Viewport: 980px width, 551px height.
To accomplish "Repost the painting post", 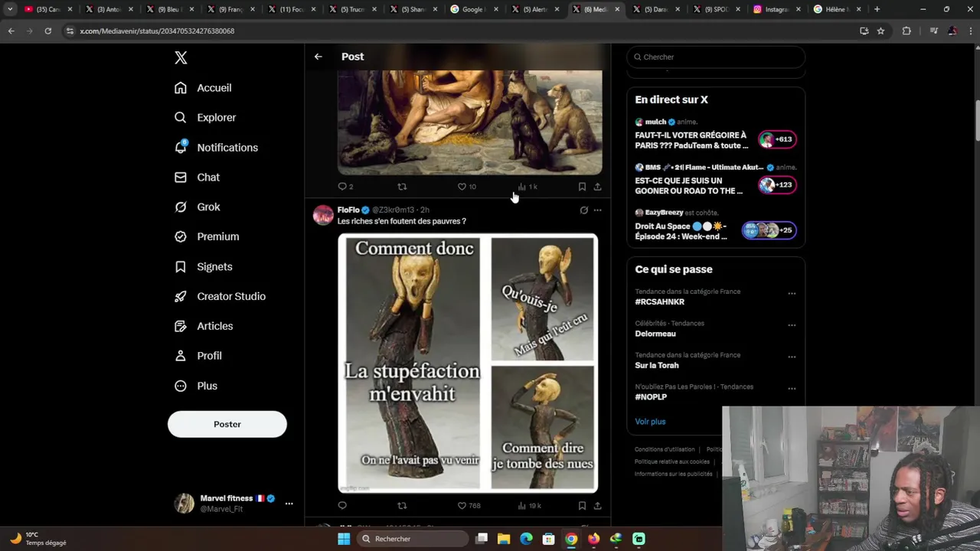I will [402, 187].
